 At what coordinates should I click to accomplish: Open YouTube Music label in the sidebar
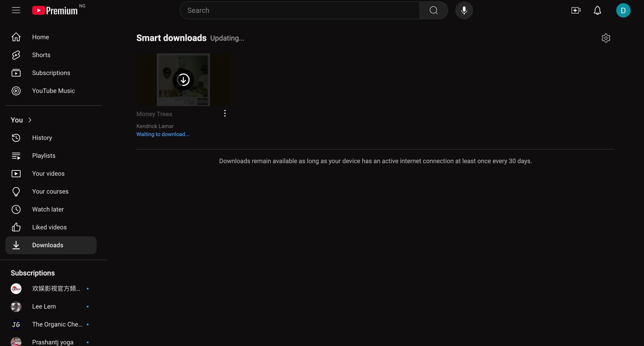click(x=53, y=91)
